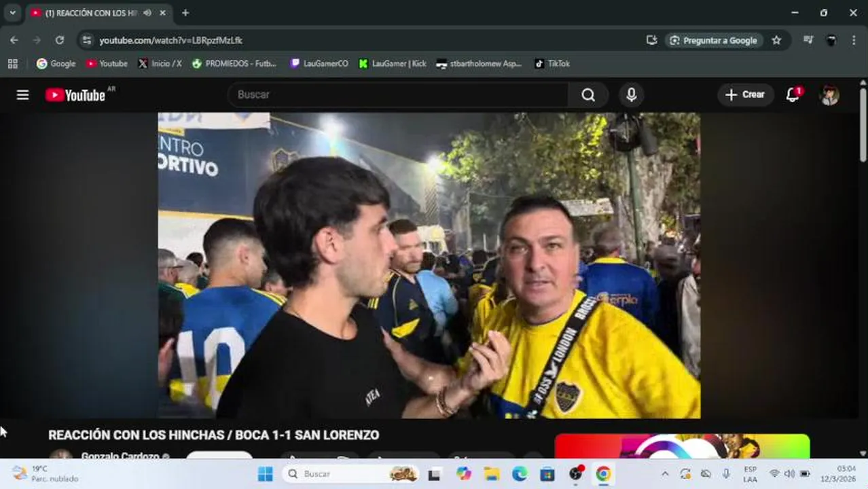Screen dimensions: 868x489
Task: Go back with browser back arrow
Action: [14, 40]
